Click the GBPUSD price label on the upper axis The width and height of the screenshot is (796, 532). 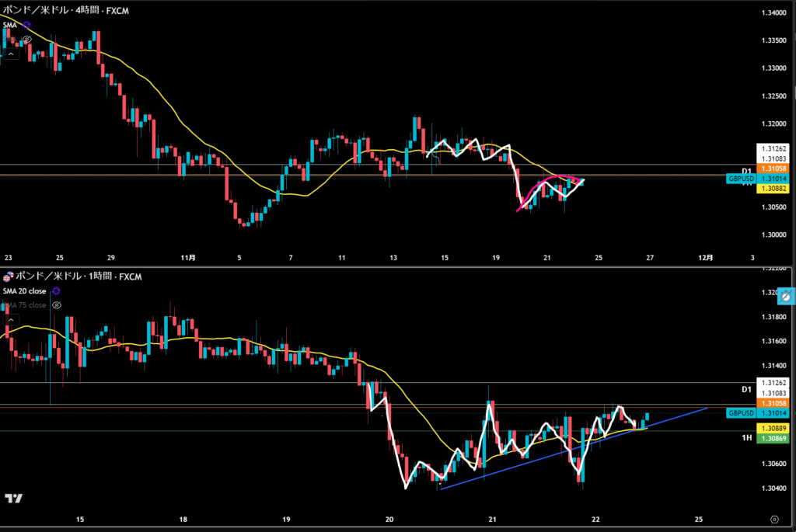(x=740, y=179)
